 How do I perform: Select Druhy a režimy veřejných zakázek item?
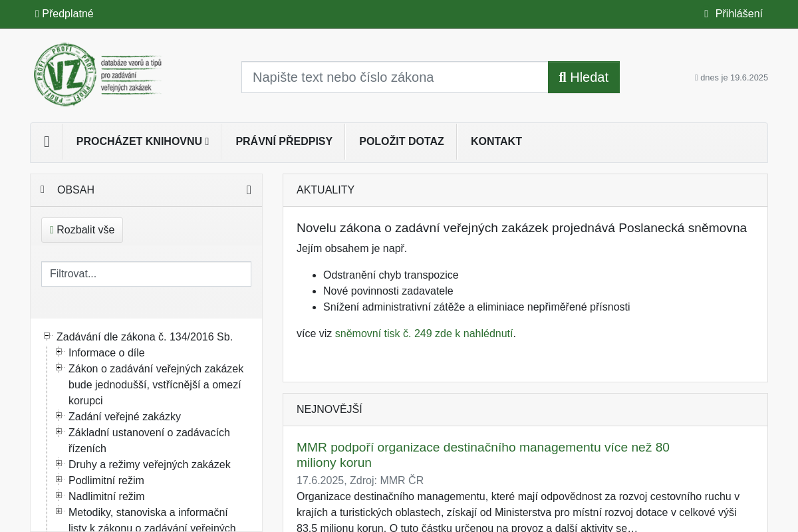(x=149, y=465)
